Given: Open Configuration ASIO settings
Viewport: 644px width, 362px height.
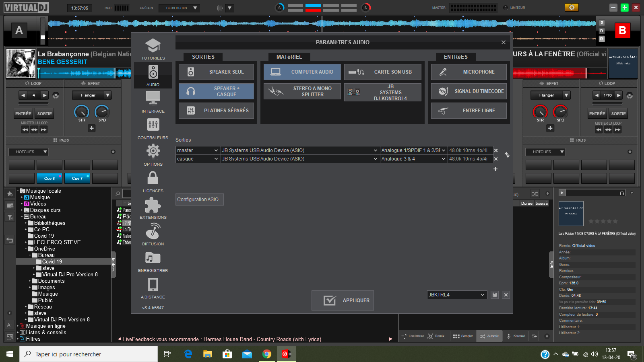Looking at the screenshot, I should pos(199,200).
